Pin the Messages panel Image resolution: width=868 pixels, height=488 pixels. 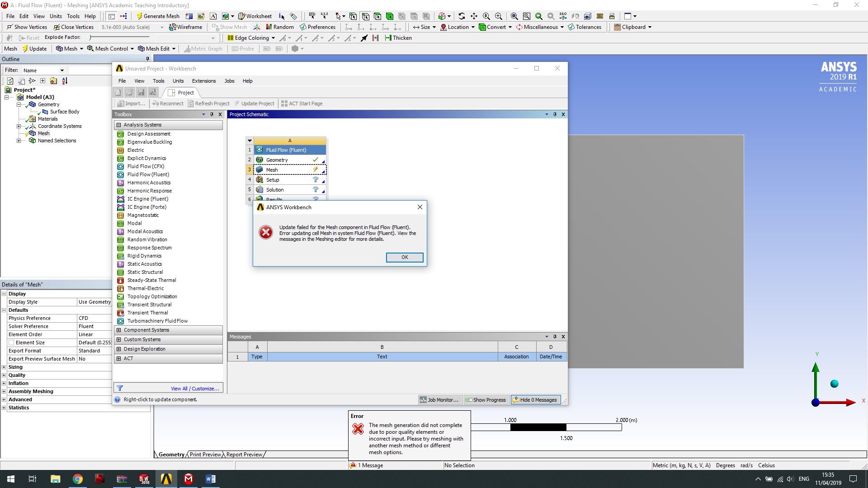(555, 337)
